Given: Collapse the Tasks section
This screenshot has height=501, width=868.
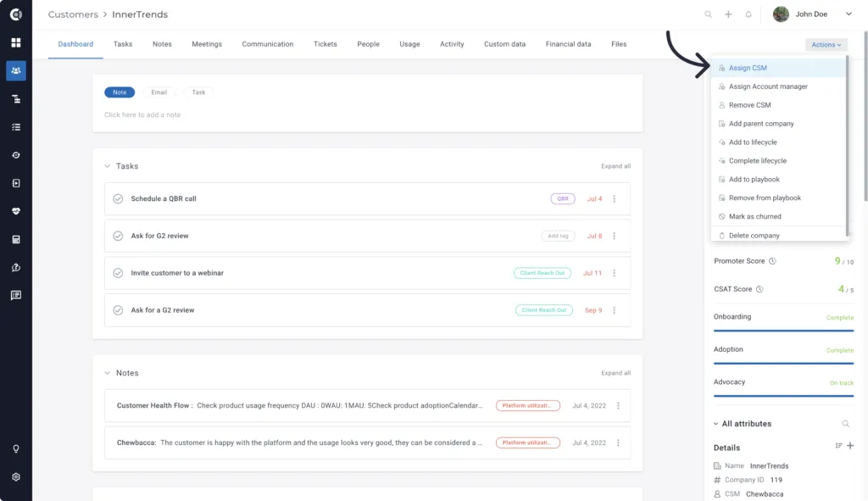Looking at the screenshot, I should (x=108, y=166).
